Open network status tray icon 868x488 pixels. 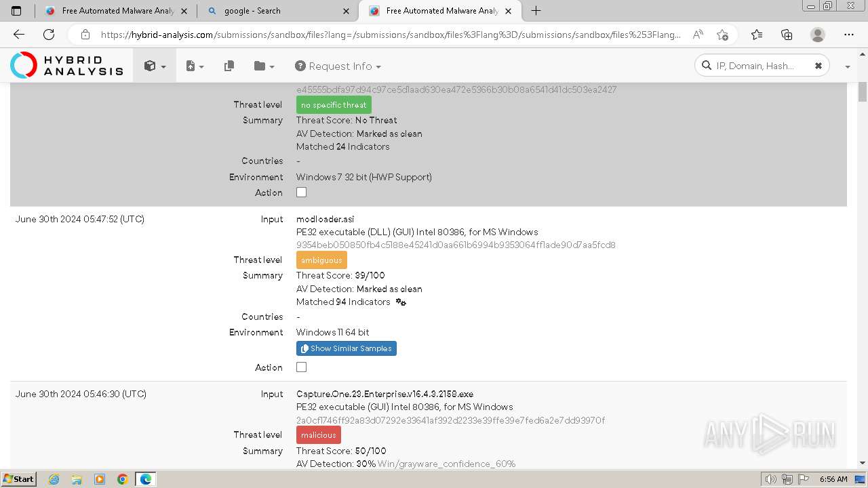tap(787, 479)
